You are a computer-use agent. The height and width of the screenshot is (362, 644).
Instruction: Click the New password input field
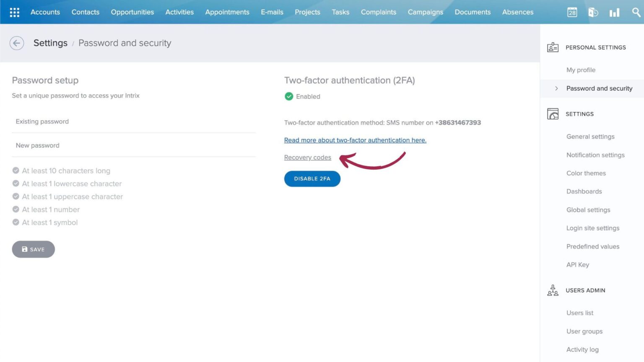[133, 145]
